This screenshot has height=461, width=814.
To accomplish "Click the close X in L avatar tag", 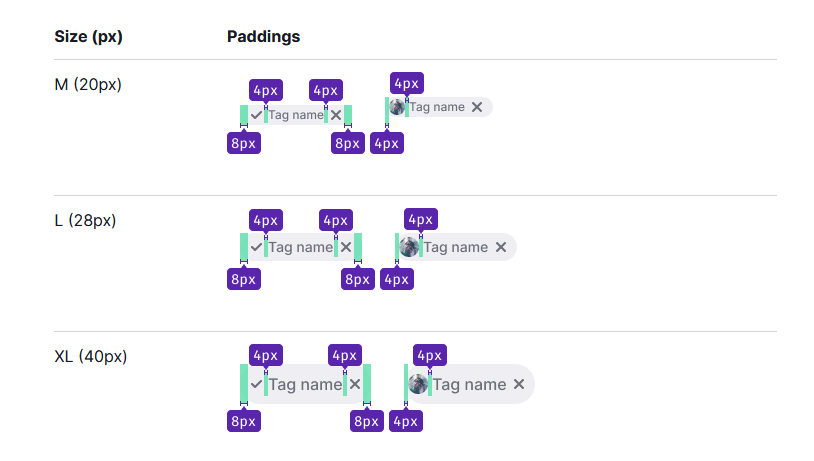I will pyautogui.click(x=500, y=247).
